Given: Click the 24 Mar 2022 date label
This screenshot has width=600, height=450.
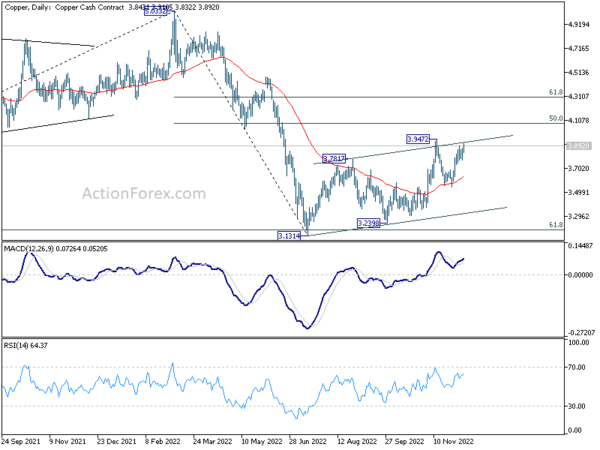Looking at the screenshot, I should (x=212, y=442).
